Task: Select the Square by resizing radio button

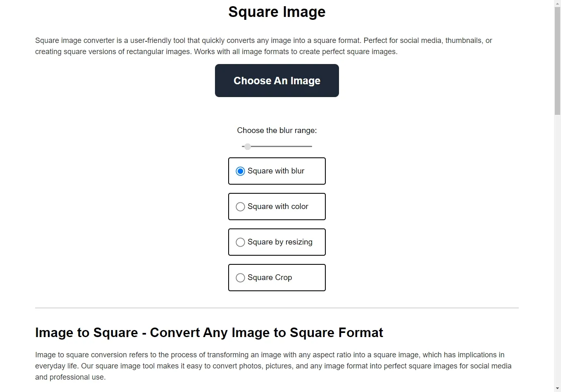Action: [240, 242]
